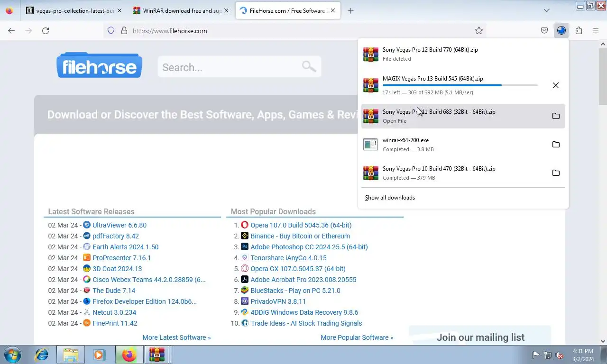Open the ProPresenter 7.16.1 link

coord(122,258)
